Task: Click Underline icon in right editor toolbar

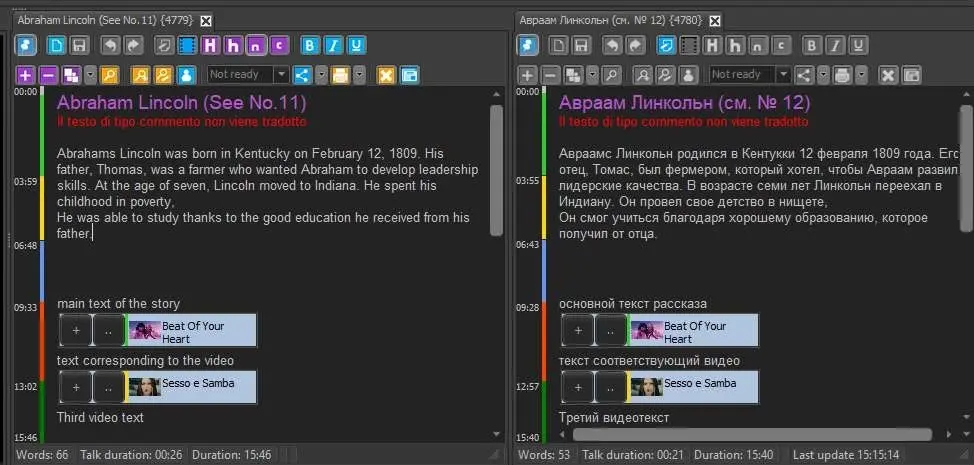Action: pos(857,45)
